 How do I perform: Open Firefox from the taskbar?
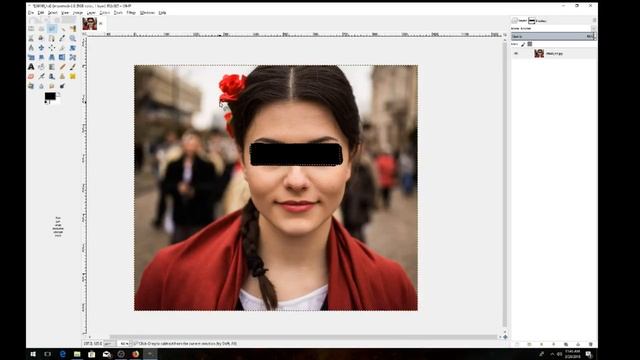coord(136,354)
